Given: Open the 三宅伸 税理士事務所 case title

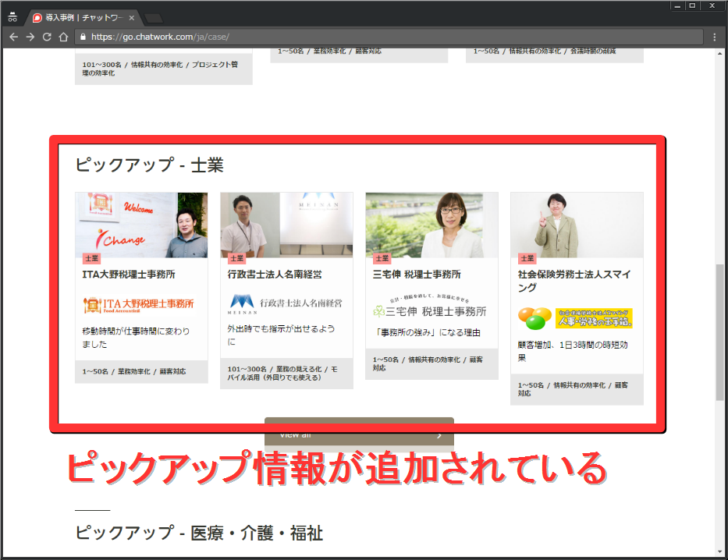Looking at the screenshot, I should click(x=417, y=275).
